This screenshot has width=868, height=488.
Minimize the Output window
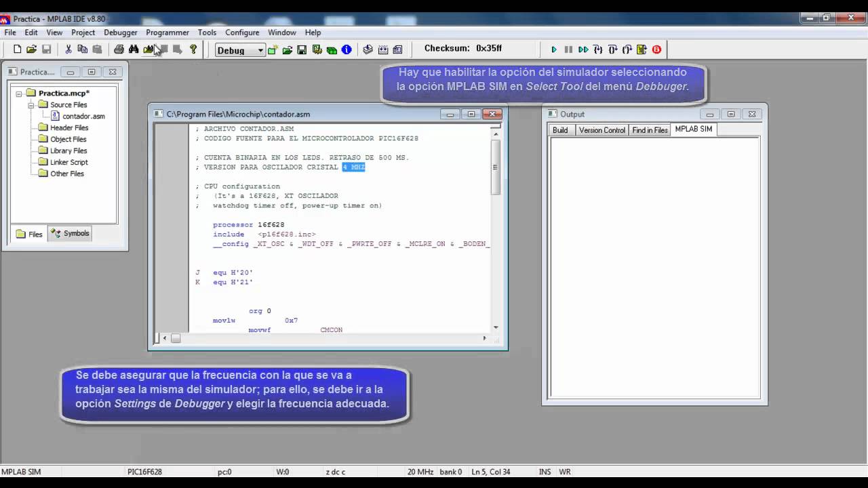(x=709, y=115)
